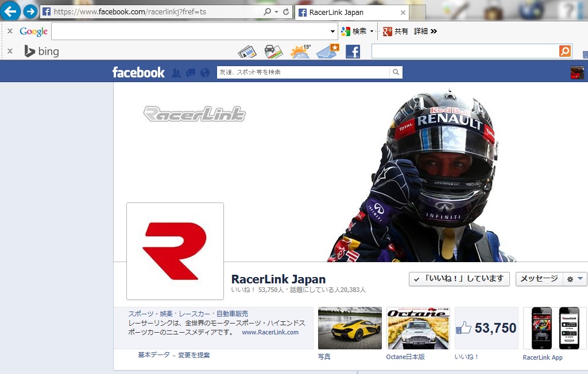Click the Bing toolbar Facebook icon

353,52
